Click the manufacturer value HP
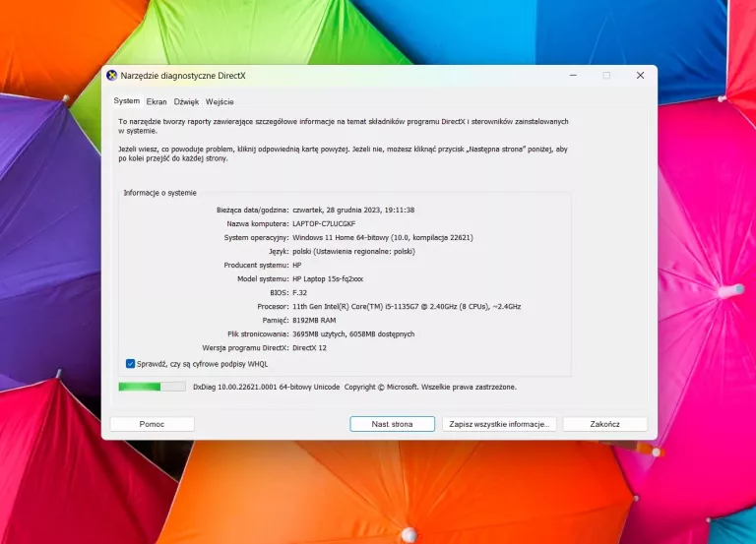The height and width of the screenshot is (544, 756). click(297, 265)
